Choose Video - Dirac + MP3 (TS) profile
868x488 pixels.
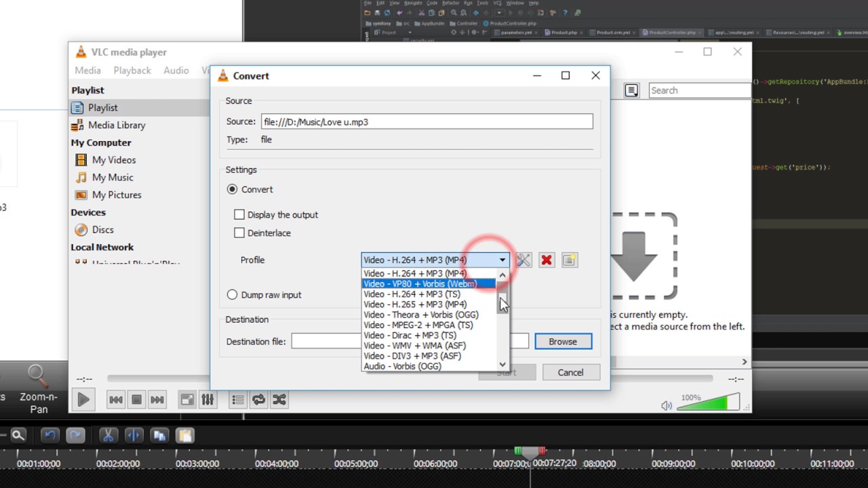point(430,335)
